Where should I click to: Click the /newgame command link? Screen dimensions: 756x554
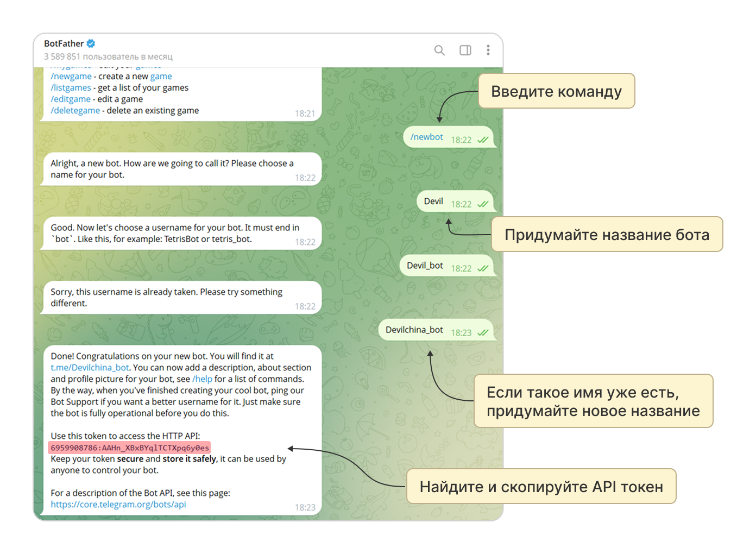[x=71, y=77]
